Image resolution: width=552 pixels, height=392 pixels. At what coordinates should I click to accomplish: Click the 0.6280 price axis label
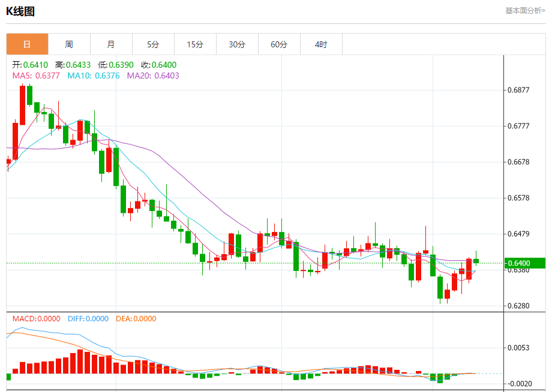tap(518, 306)
